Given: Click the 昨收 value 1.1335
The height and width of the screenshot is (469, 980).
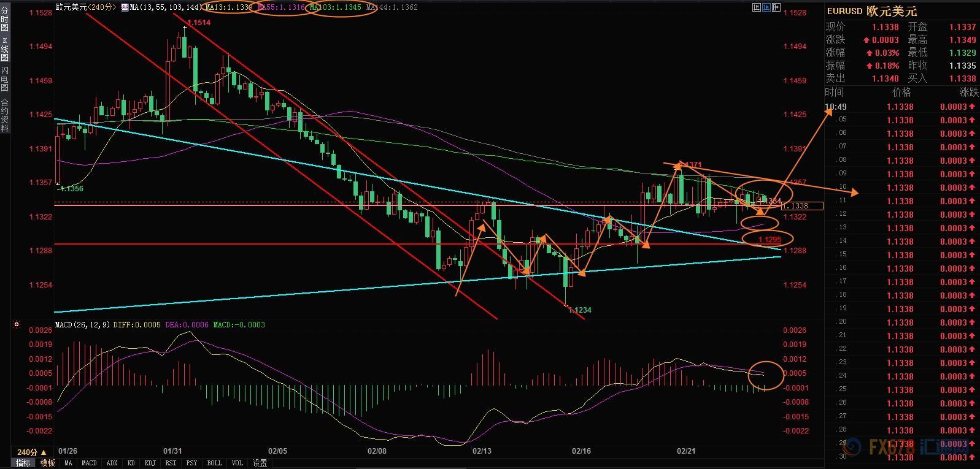Looking at the screenshot, I should [x=962, y=66].
